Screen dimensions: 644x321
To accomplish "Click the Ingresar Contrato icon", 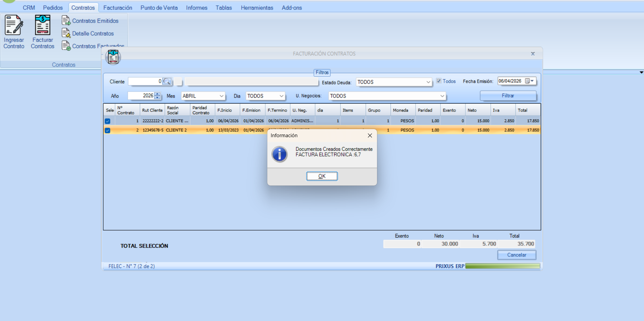I will click(x=14, y=25).
